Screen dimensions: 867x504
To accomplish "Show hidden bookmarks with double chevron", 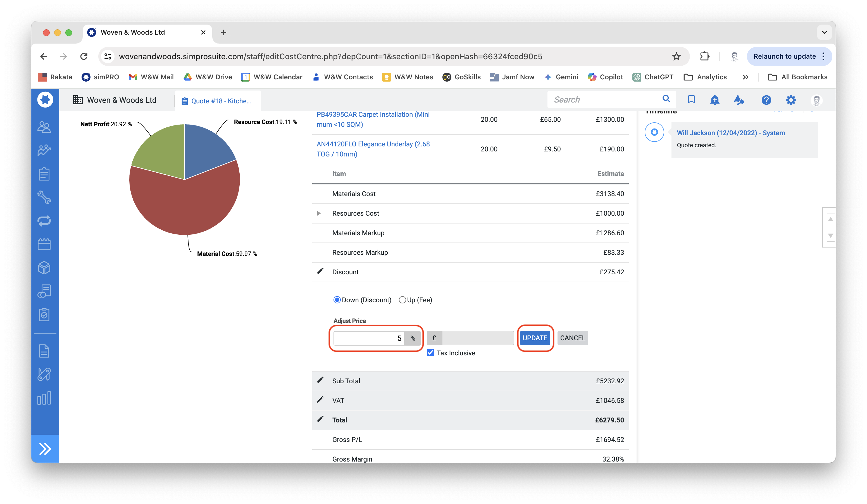I will tap(745, 77).
